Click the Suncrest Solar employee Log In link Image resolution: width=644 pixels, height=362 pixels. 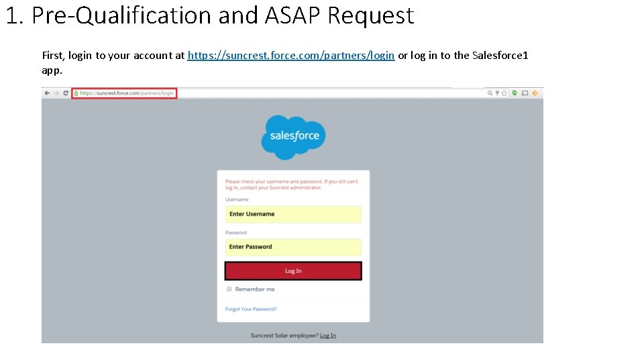pyautogui.click(x=328, y=335)
